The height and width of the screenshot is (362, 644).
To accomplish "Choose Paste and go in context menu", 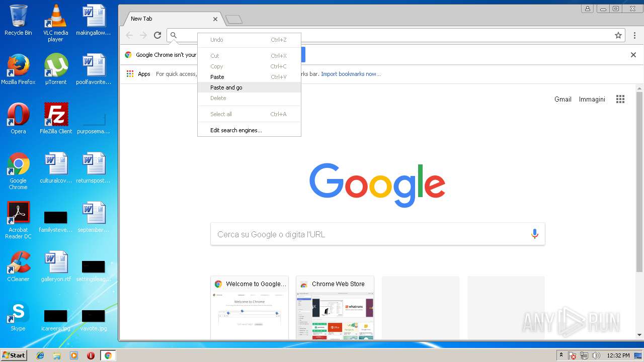I will (250, 87).
